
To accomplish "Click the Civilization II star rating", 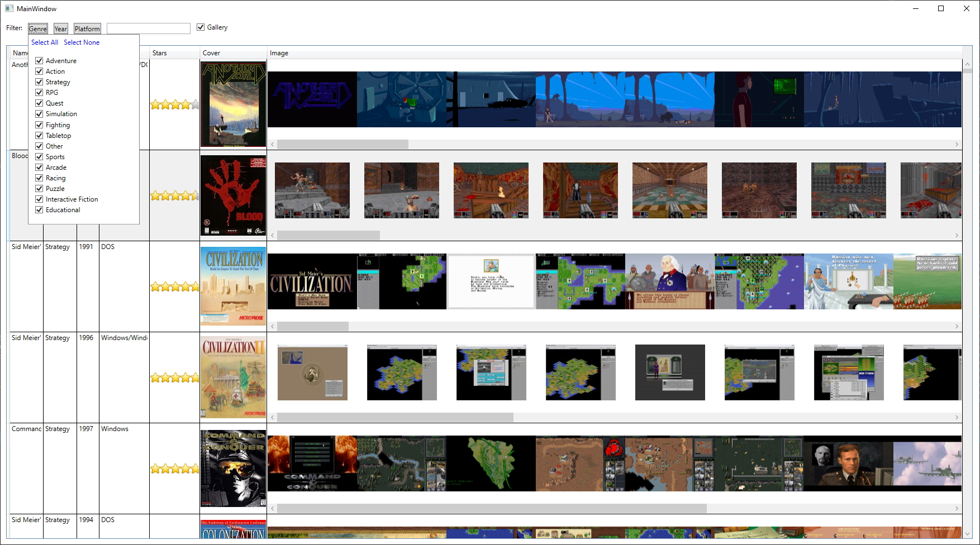I will click(175, 377).
